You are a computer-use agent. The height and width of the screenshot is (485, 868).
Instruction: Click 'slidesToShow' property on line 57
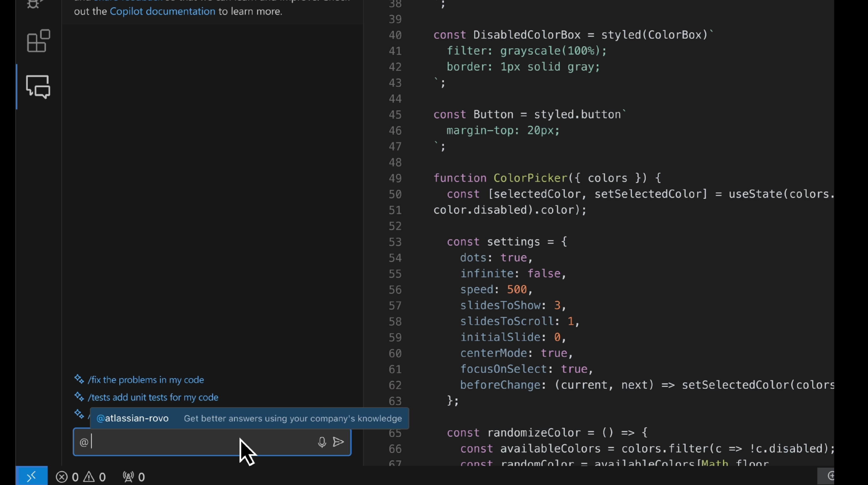pos(500,306)
